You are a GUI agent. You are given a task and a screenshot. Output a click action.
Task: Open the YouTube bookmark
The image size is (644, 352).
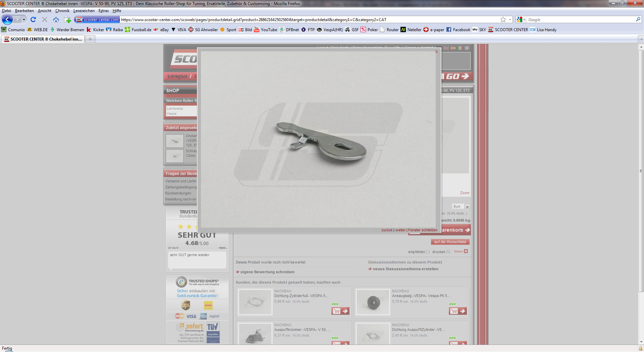(265, 30)
